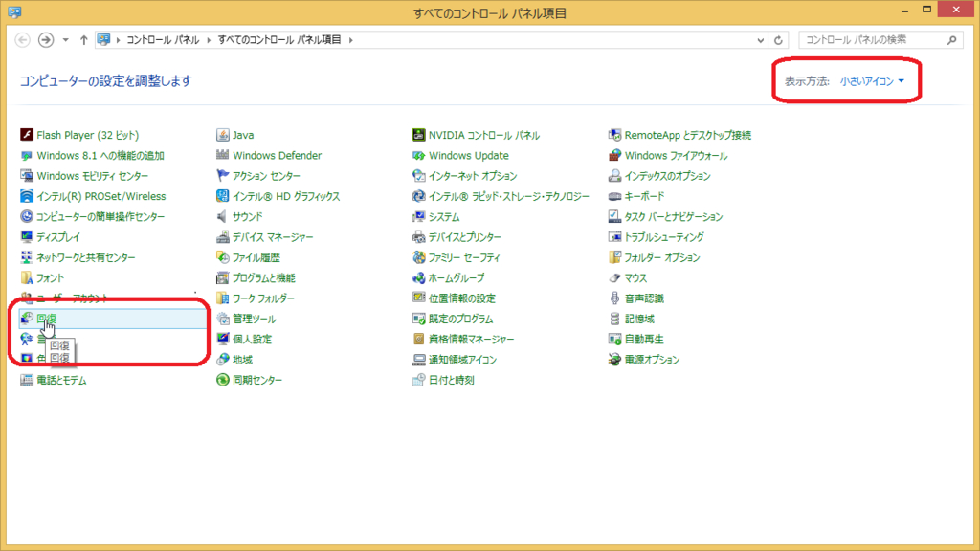The height and width of the screenshot is (551, 980).
Task: Open the アクション センター flag icon
Action: (x=222, y=176)
